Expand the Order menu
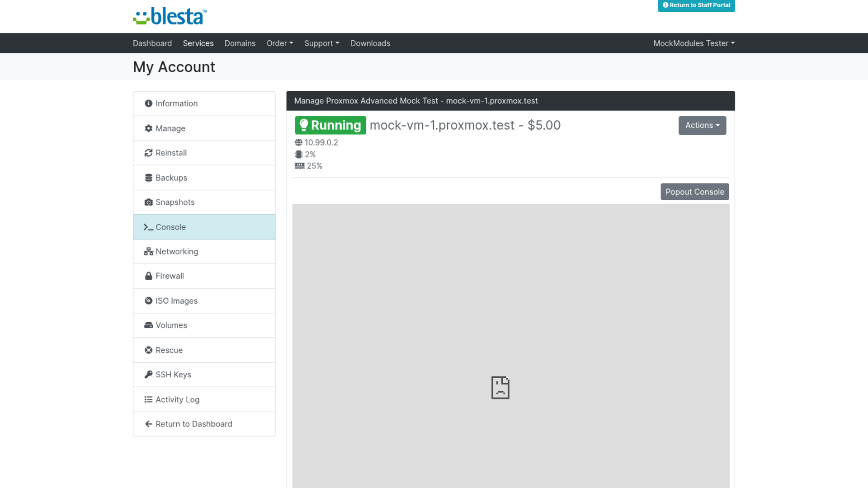868x488 pixels. (x=280, y=43)
